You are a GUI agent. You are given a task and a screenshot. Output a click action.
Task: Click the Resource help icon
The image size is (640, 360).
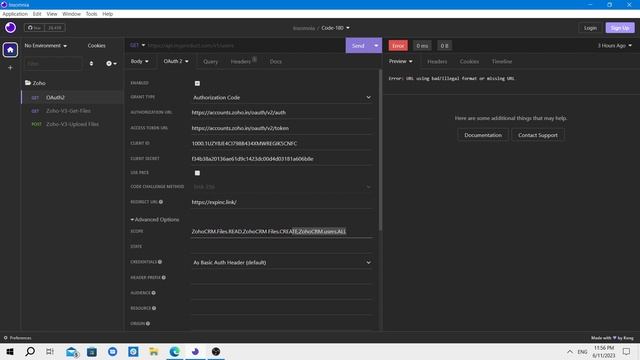[154, 308]
